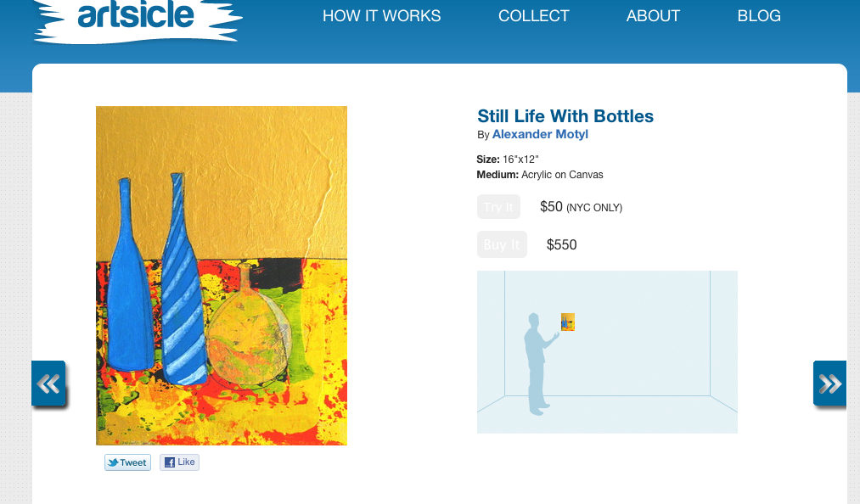Click the Still Life With Bottles title
Screen dimensions: 860x504
(565, 116)
